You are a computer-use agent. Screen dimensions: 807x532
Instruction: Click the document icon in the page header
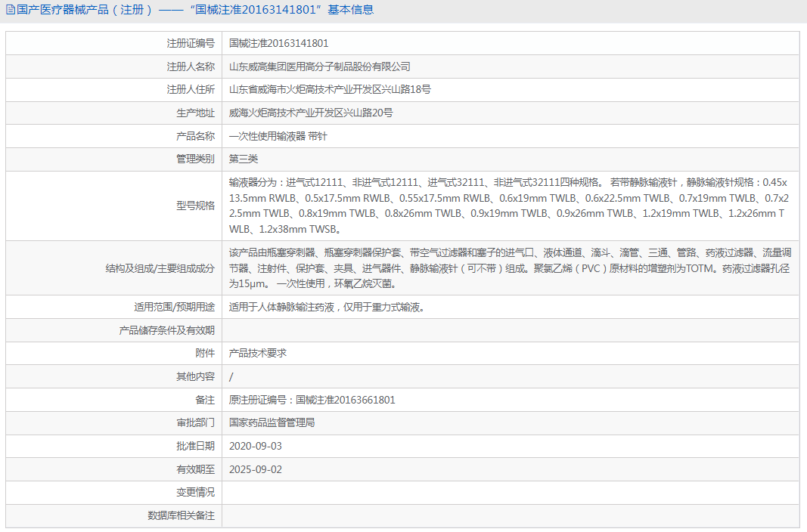pyautogui.click(x=10, y=10)
